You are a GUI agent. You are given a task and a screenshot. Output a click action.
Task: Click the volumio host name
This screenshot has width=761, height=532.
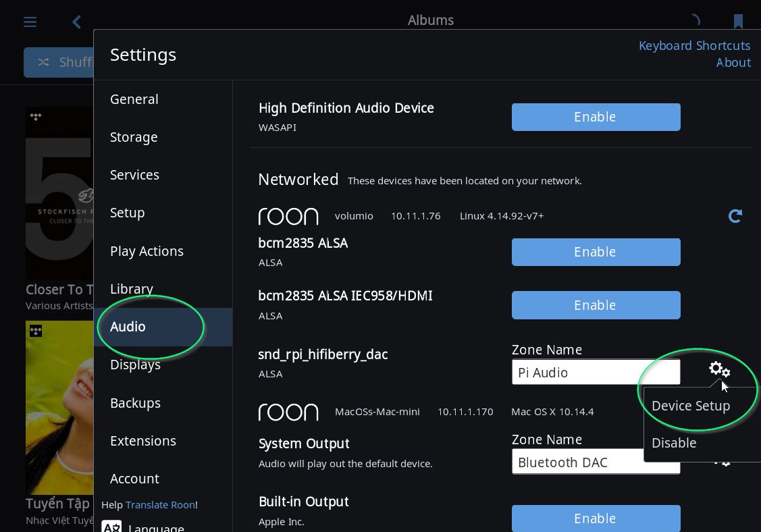[x=354, y=216]
